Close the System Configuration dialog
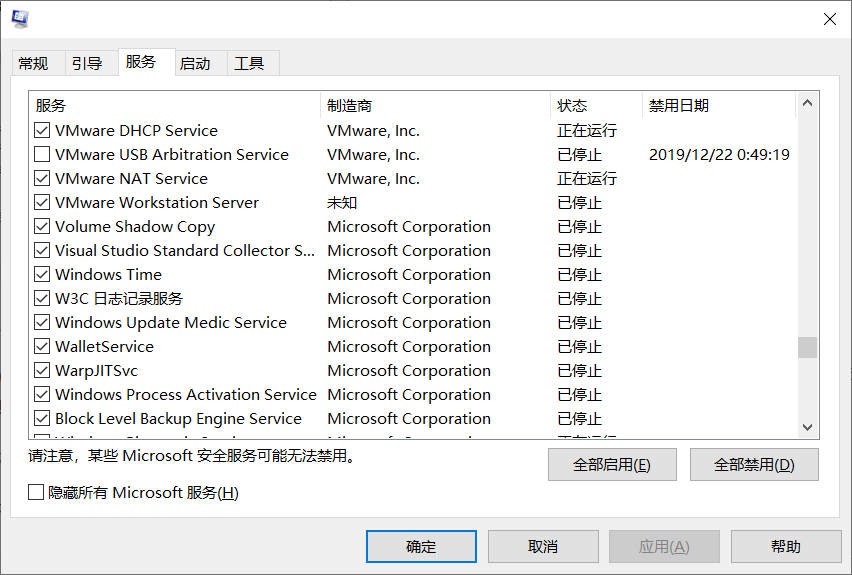Screen dimensions: 852x575 [829, 19]
